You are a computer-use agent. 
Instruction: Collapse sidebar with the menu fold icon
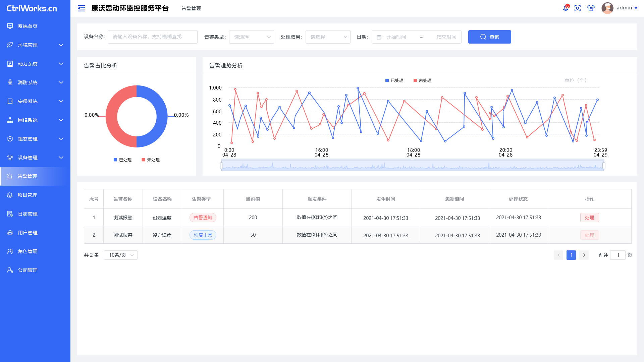(x=81, y=8)
